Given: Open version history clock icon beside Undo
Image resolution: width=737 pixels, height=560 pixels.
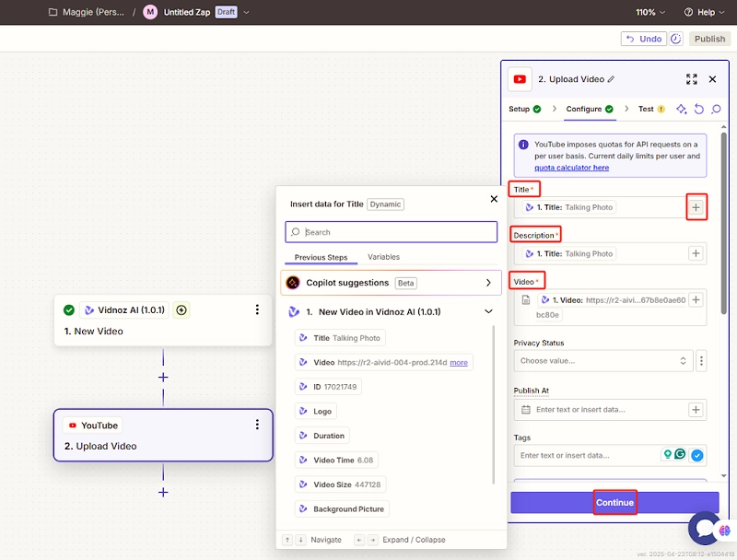Looking at the screenshot, I should click(675, 39).
